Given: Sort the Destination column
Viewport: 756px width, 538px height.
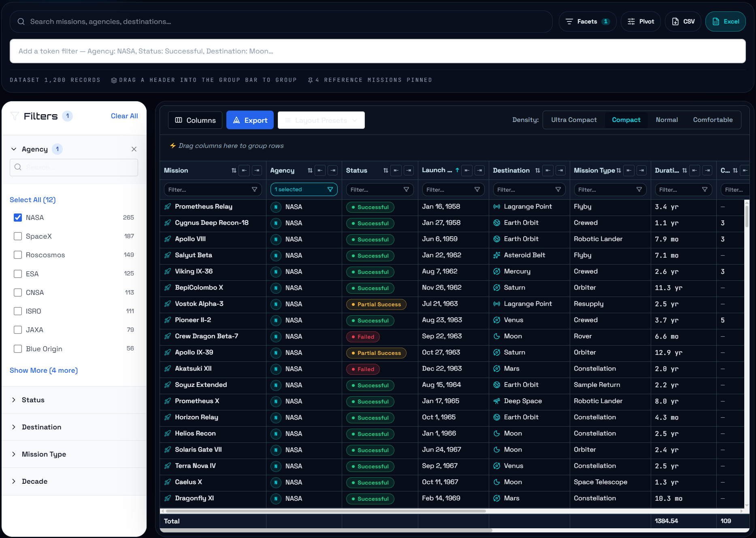Looking at the screenshot, I should pyautogui.click(x=538, y=171).
